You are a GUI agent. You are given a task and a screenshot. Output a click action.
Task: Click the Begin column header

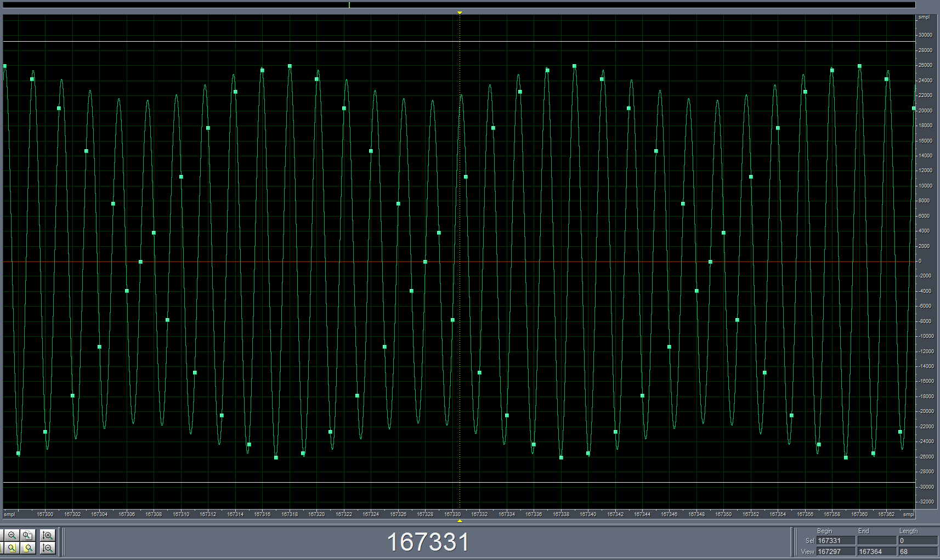click(x=825, y=531)
